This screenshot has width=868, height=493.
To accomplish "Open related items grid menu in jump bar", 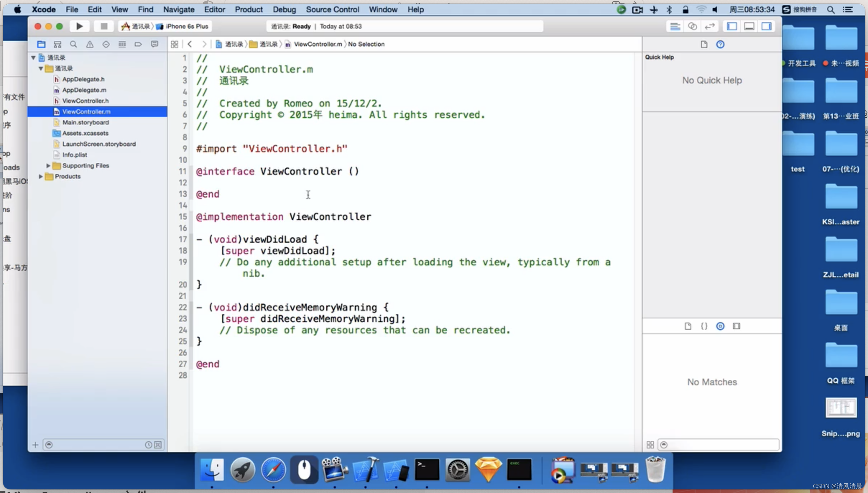I will click(175, 44).
